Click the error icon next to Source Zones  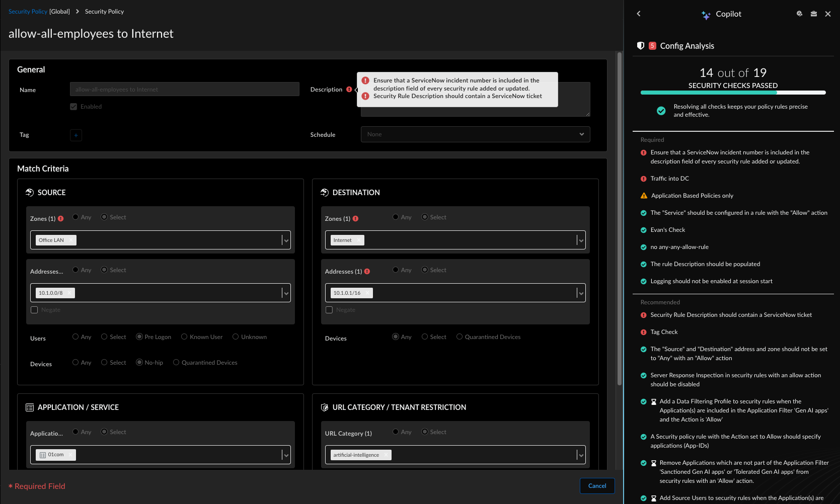[61, 219]
